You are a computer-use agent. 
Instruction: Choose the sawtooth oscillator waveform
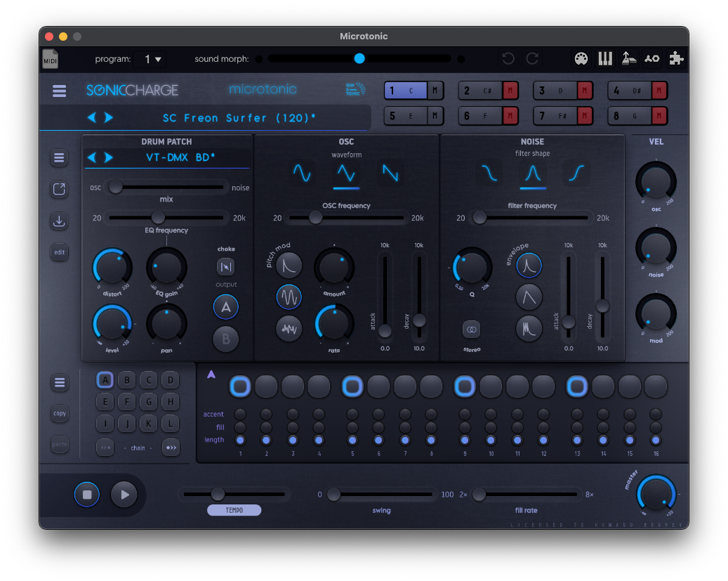pos(390,172)
